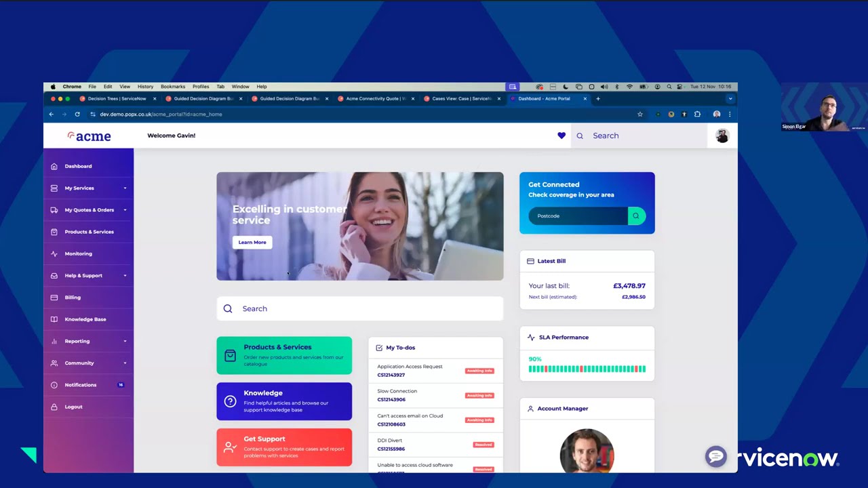Click the SLA 90% value
Viewport: 868px width, 488px height.
click(x=535, y=359)
